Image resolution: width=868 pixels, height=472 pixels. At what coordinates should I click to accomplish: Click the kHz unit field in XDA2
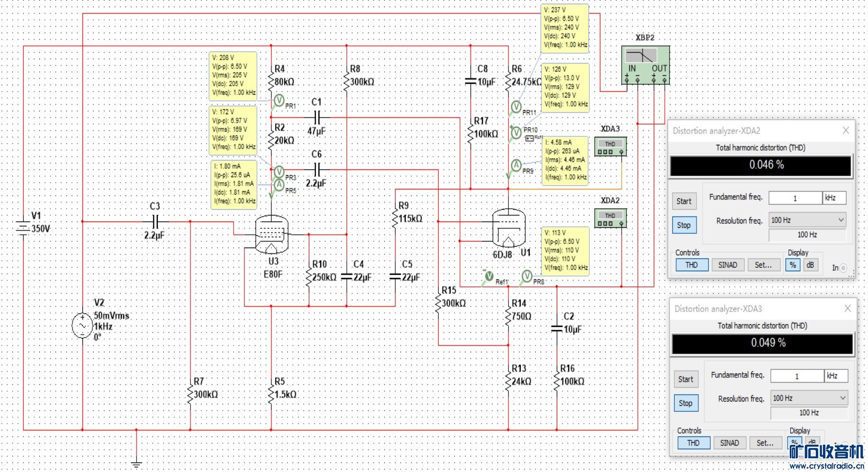point(834,198)
